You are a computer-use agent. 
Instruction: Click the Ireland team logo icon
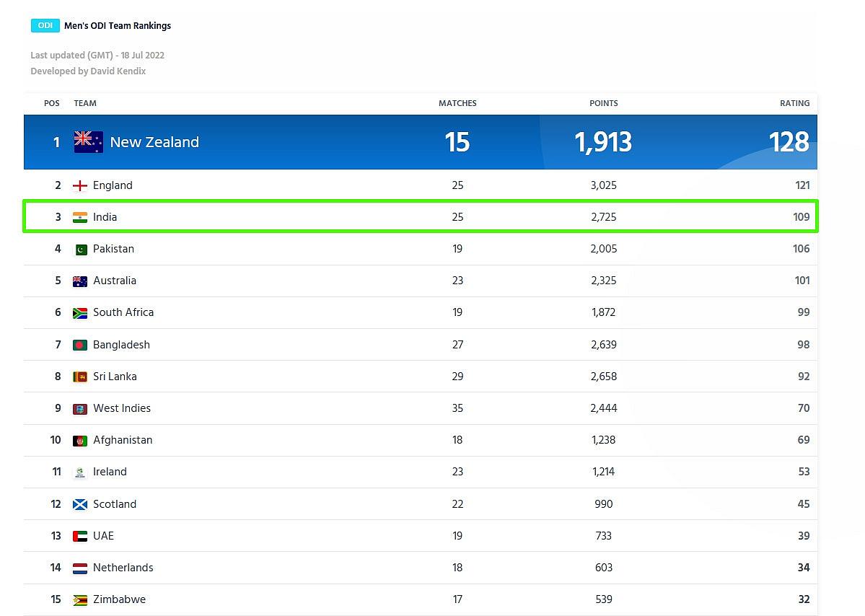point(80,472)
